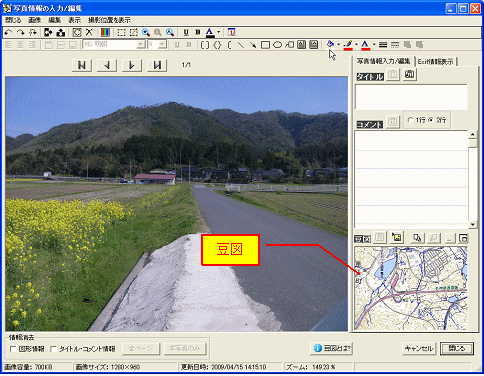Click the top toolbar font color A
The image size is (484, 376).
(210, 32)
